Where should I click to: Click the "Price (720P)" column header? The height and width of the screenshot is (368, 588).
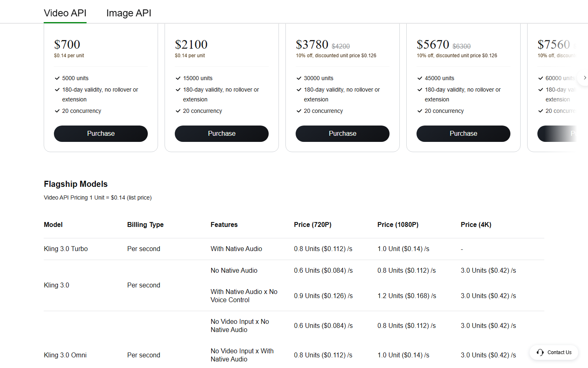pyautogui.click(x=313, y=224)
